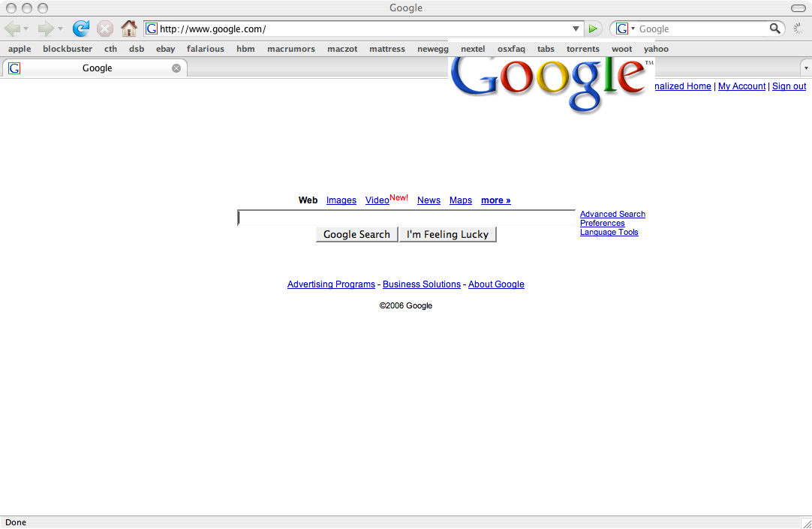Click the window resize grip
The width and height of the screenshot is (812, 529).
click(x=806, y=523)
